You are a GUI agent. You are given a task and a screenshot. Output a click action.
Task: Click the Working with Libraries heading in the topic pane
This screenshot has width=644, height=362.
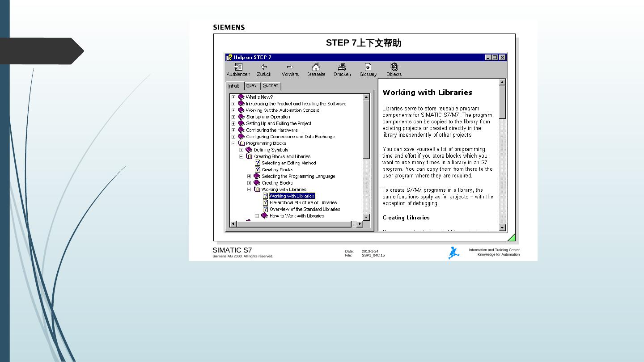click(x=427, y=93)
